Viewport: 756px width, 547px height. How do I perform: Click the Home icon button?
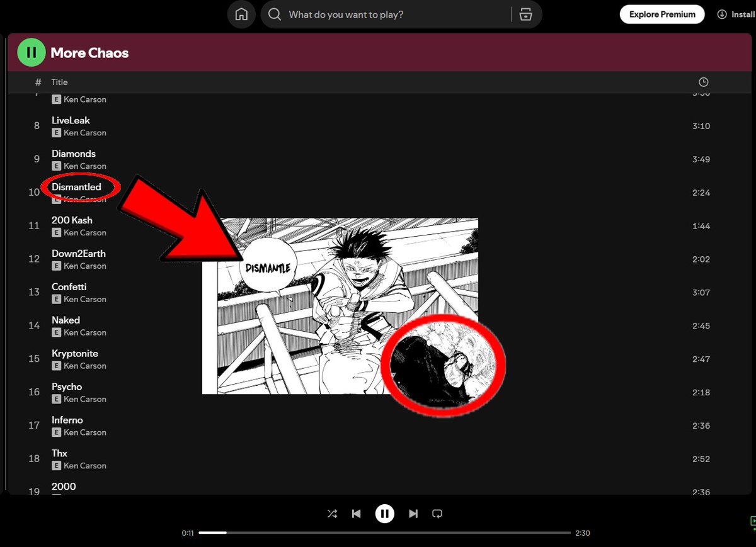pos(241,14)
